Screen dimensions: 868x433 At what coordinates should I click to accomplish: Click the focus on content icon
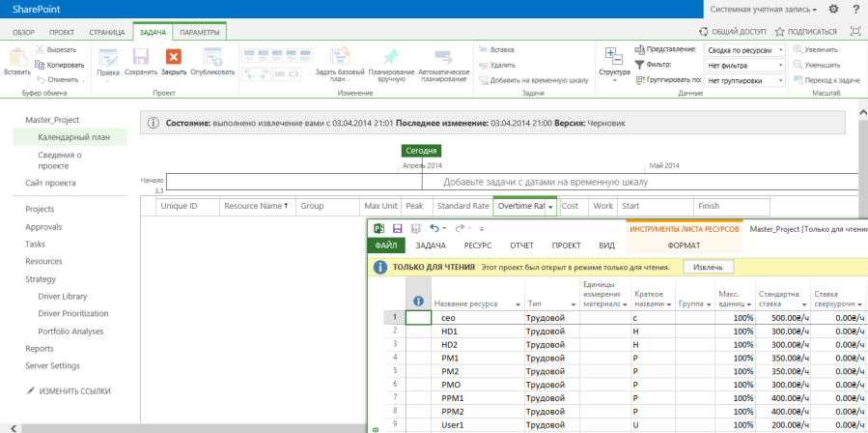855,32
